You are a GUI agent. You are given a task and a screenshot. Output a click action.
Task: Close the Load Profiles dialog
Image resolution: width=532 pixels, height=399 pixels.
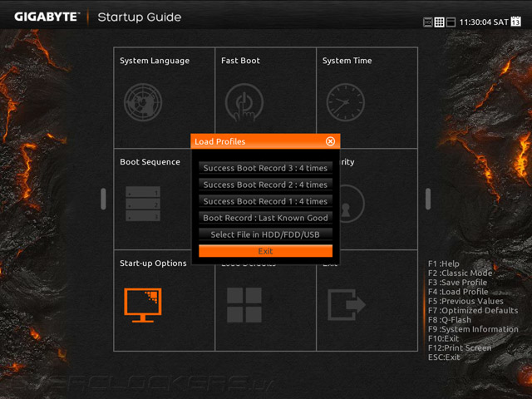[330, 141]
